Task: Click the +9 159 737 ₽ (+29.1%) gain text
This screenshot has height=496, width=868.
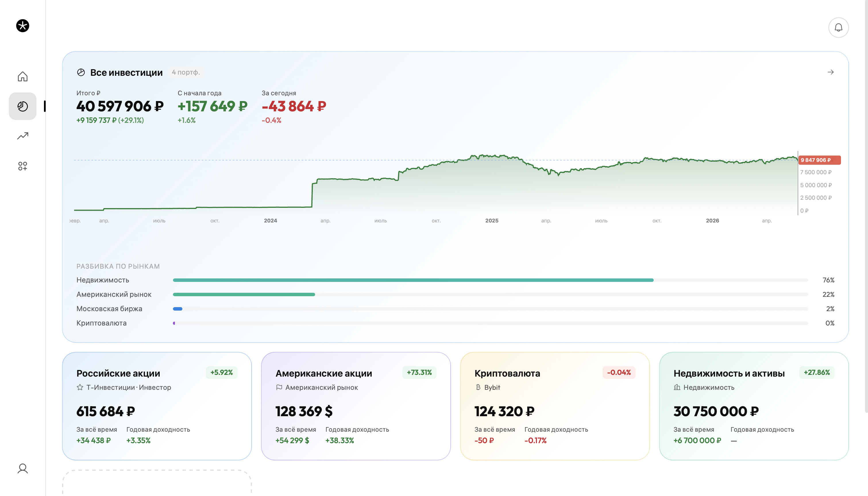Action: click(x=110, y=120)
